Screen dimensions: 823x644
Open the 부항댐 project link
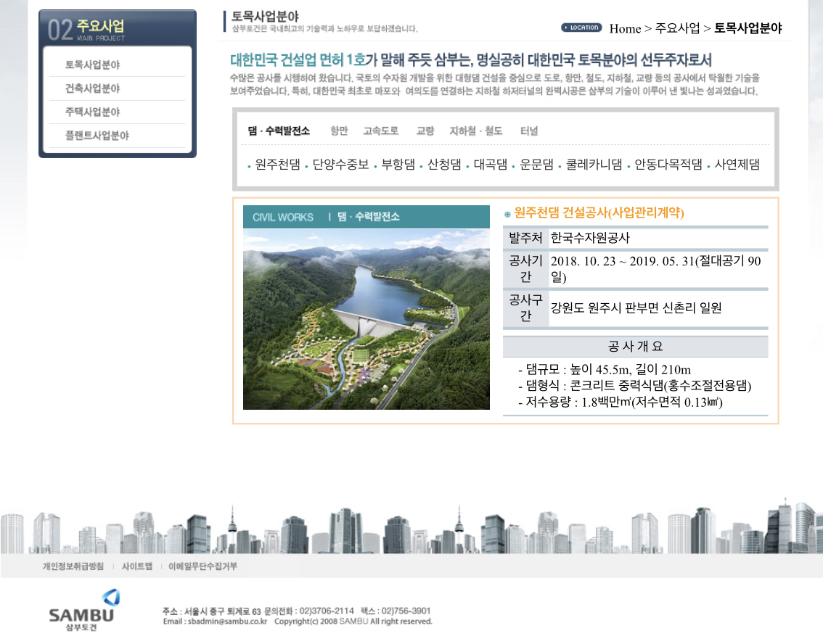click(x=398, y=165)
